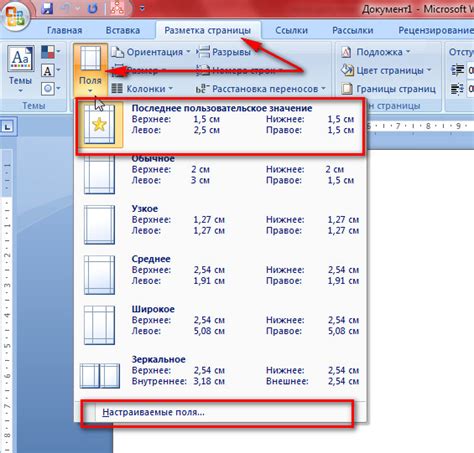This screenshot has width=474, height=453.
Task: Select the Зеркальное margin preset
Action: [x=221, y=375]
